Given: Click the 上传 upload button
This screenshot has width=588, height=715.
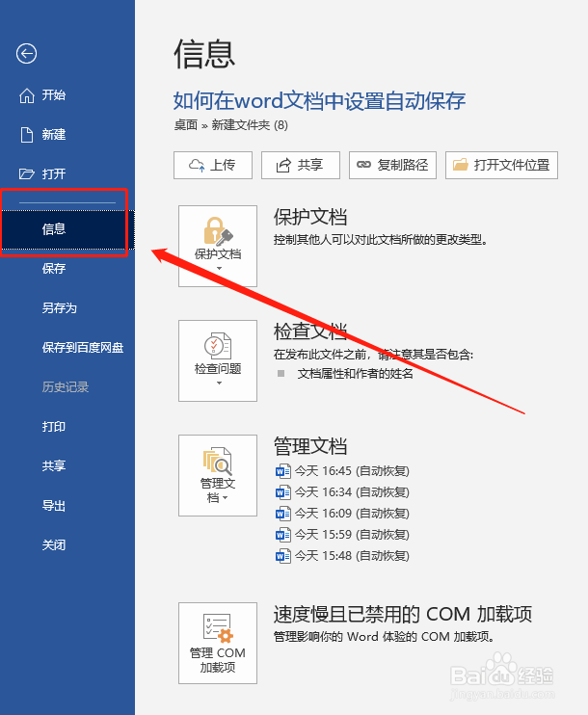Looking at the screenshot, I should click(x=213, y=165).
